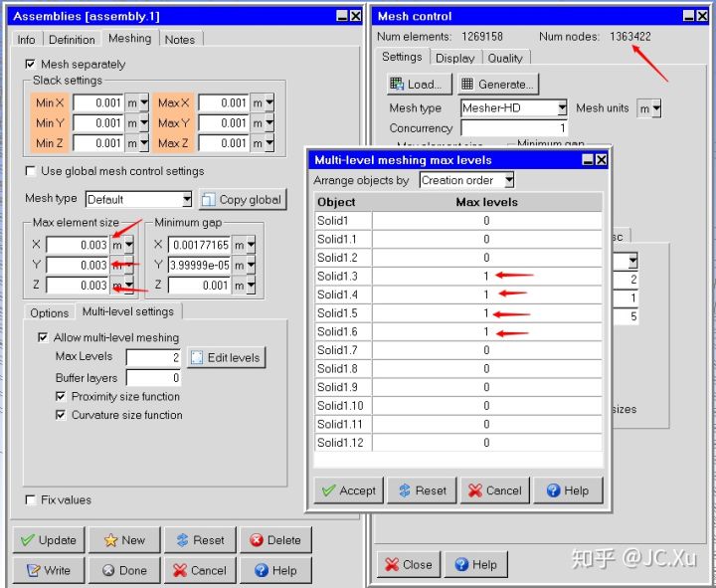The height and width of the screenshot is (588, 716).
Task: Click Min X slack value field
Action: click(97, 102)
